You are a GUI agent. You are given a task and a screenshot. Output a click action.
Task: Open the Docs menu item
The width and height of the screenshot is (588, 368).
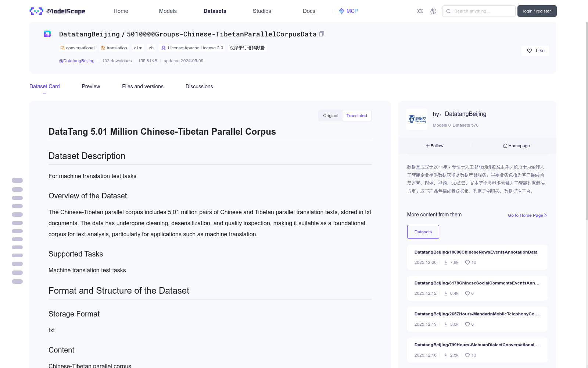pyautogui.click(x=309, y=11)
